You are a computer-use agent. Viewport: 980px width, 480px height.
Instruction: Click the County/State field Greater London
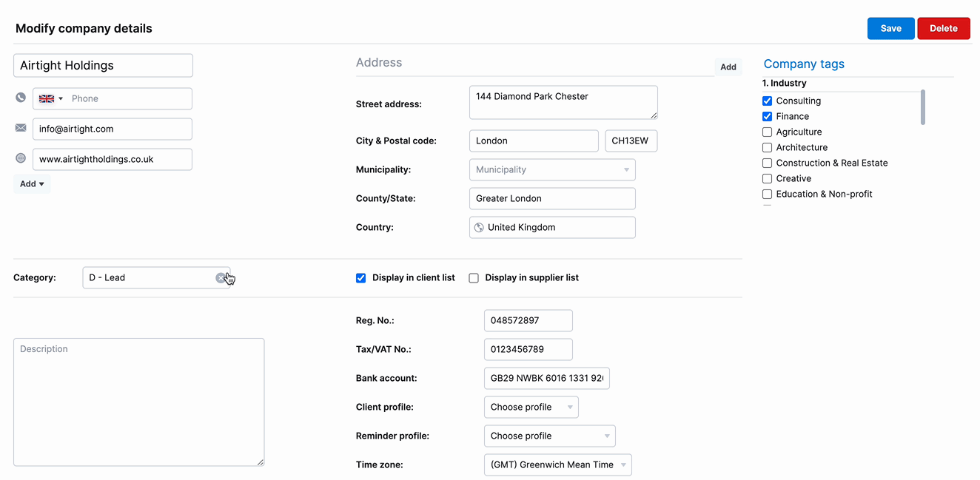point(552,198)
